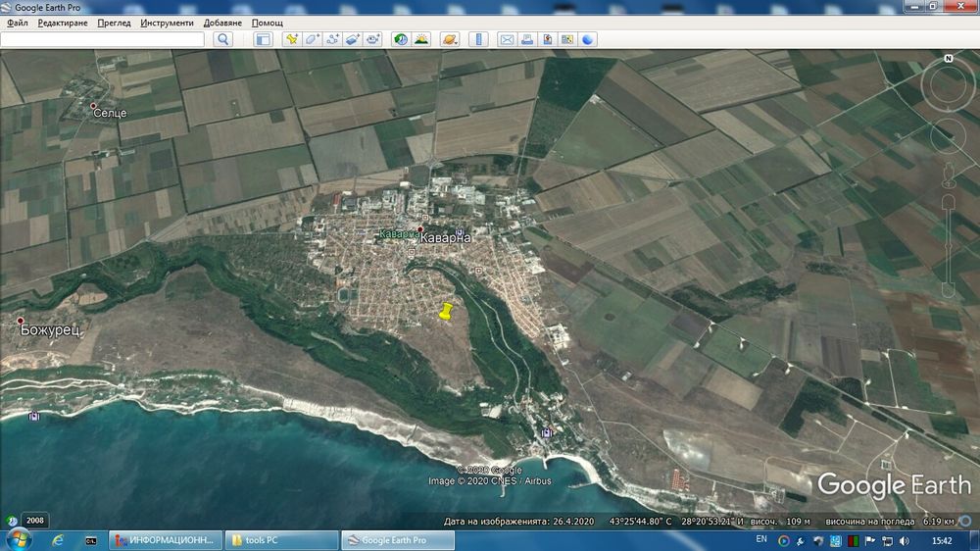Open the planet switcher (Saturn) icon
The height and width of the screenshot is (551, 980).
click(x=450, y=39)
